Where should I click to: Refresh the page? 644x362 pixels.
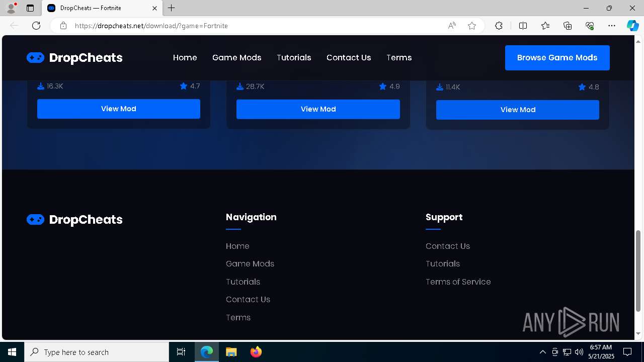point(36,26)
